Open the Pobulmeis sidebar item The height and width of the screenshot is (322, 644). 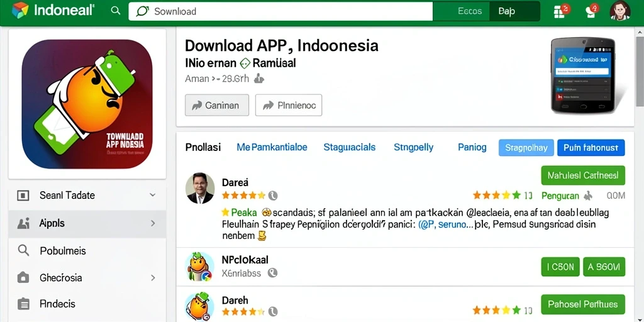tap(87, 250)
